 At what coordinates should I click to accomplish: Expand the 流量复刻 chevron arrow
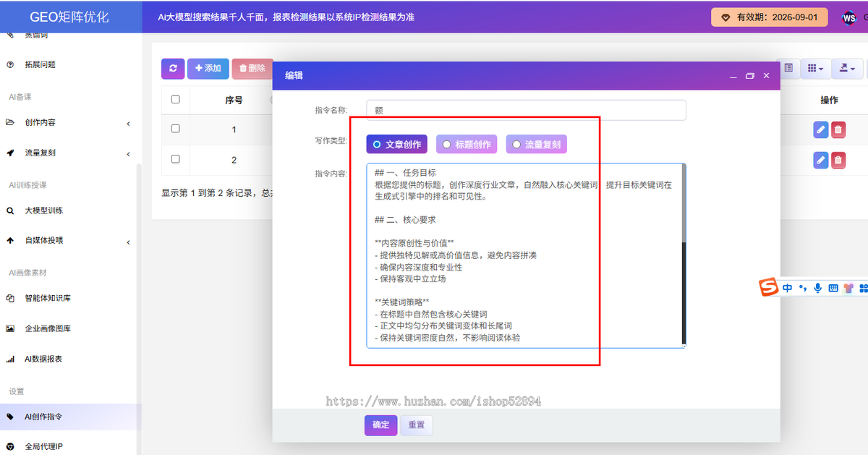pyautogui.click(x=128, y=154)
